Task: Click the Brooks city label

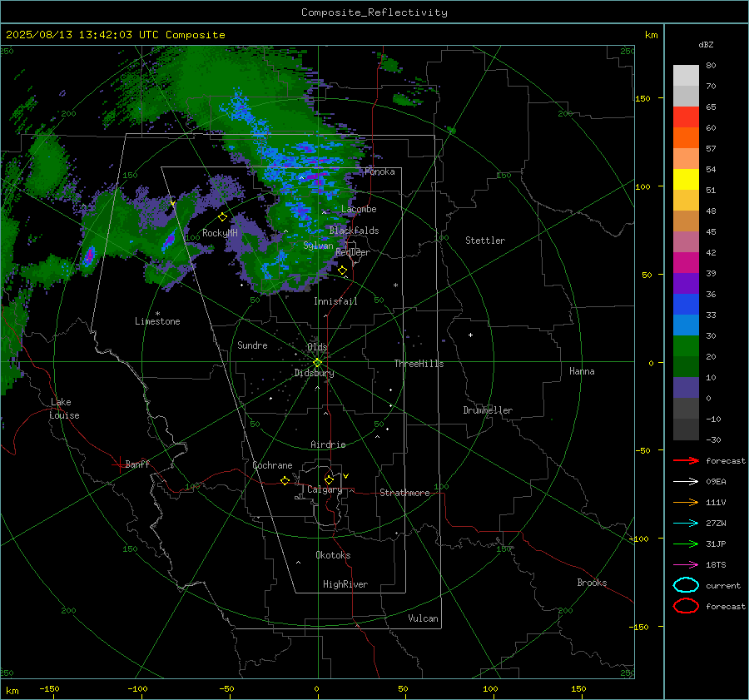Action: click(x=592, y=583)
